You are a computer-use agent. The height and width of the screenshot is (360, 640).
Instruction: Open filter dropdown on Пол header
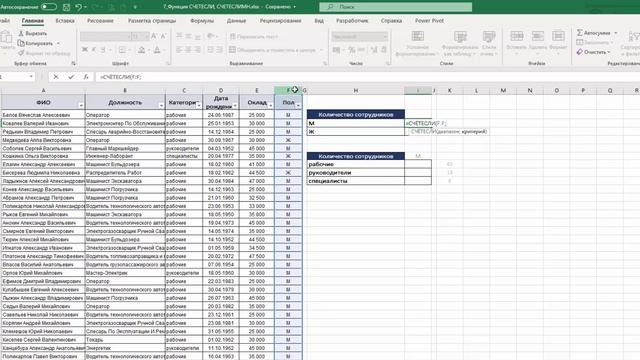click(298, 106)
